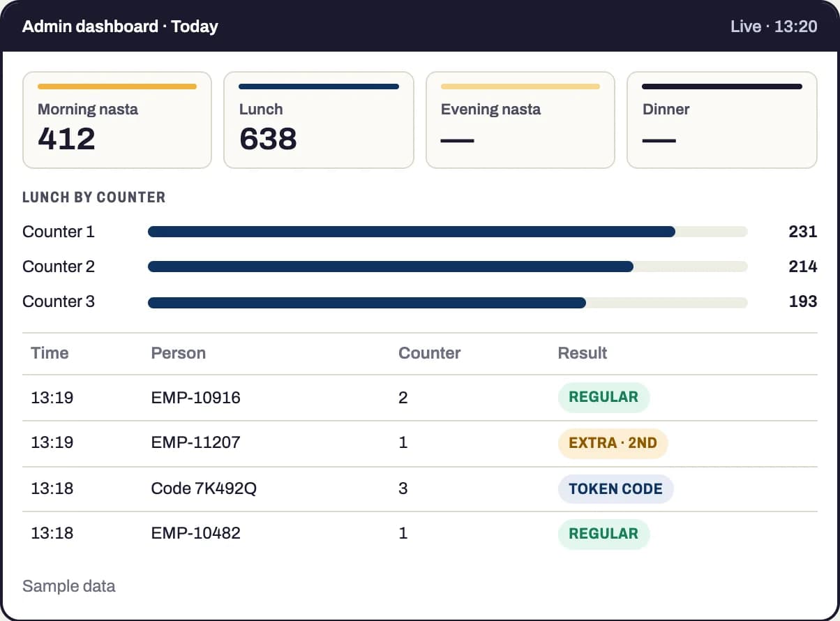Open the Morning nasta card

[x=117, y=120]
